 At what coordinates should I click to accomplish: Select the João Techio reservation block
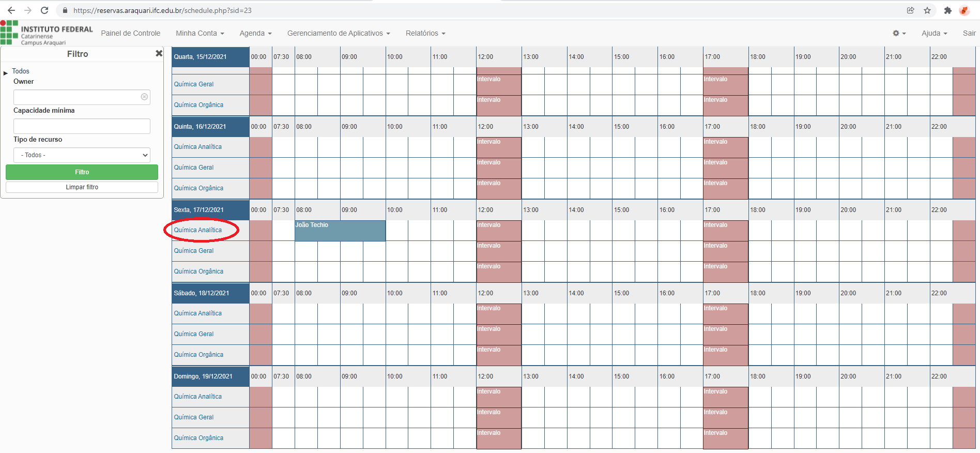pyautogui.click(x=340, y=231)
